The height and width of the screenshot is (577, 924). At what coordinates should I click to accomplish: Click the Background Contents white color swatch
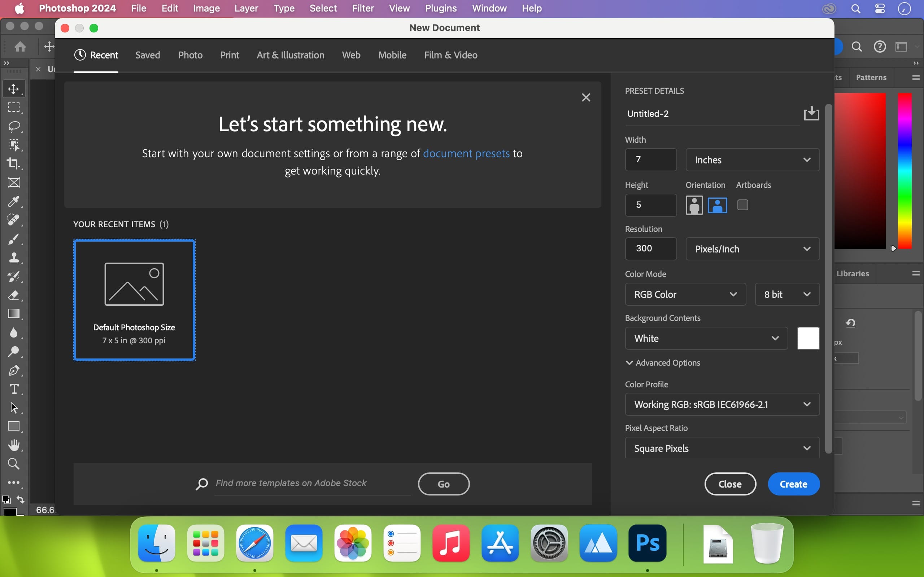pyautogui.click(x=808, y=338)
